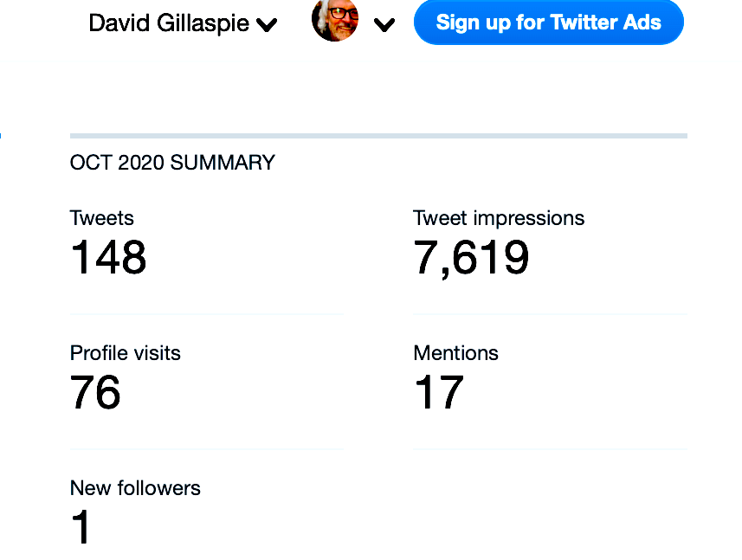Click the 17 mentions count

(439, 392)
